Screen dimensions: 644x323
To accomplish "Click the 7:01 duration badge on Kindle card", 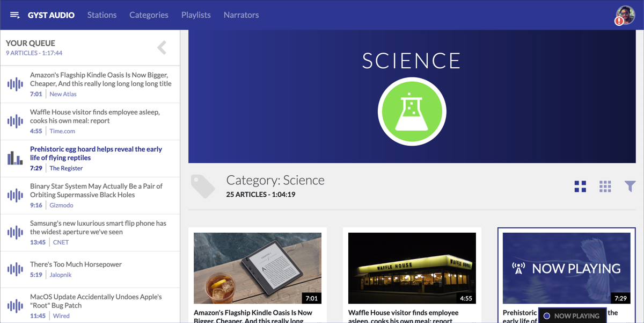I will click(x=312, y=298).
